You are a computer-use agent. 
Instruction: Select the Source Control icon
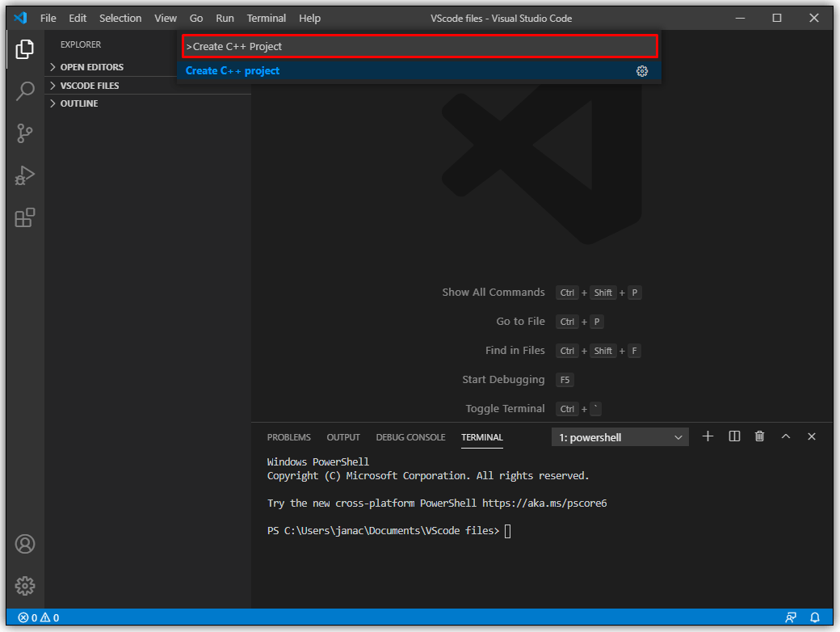tap(24, 133)
